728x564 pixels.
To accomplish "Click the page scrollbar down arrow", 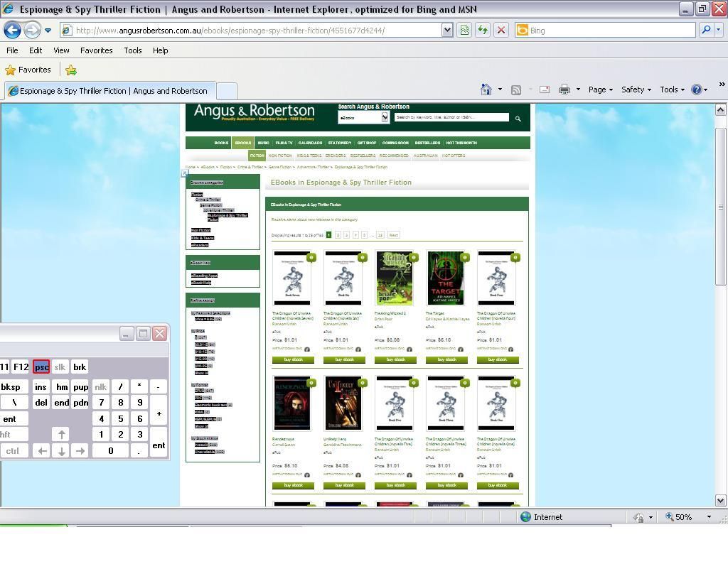I will pyautogui.click(x=721, y=501).
